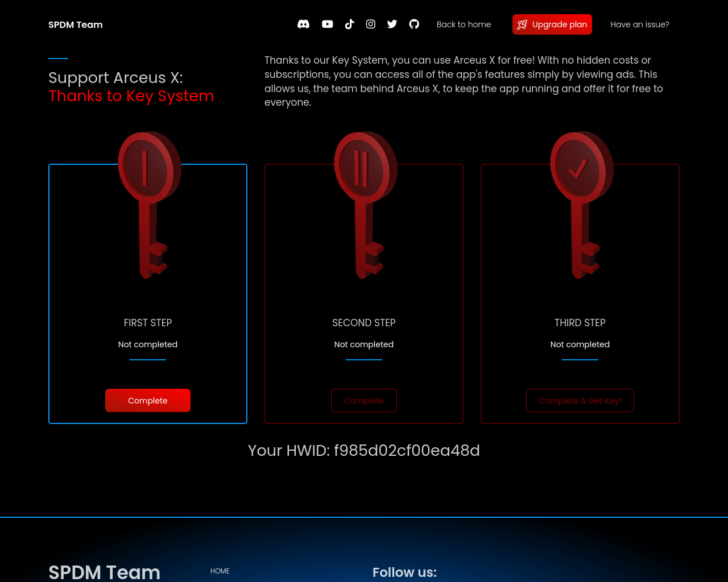Click the Support Arceus X: heading
Image resolution: width=728 pixels, height=582 pixels.
click(116, 78)
